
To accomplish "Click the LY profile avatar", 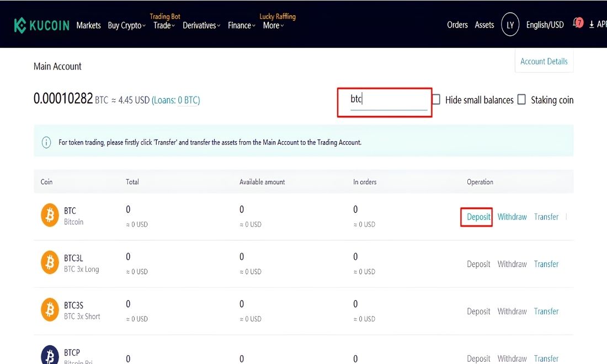I will [510, 25].
